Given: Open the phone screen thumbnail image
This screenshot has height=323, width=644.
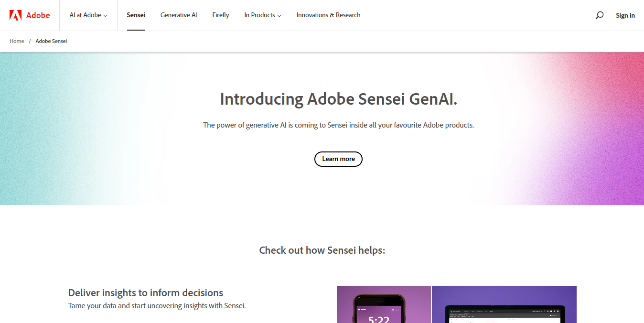Looking at the screenshot, I should click(x=384, y=304).
